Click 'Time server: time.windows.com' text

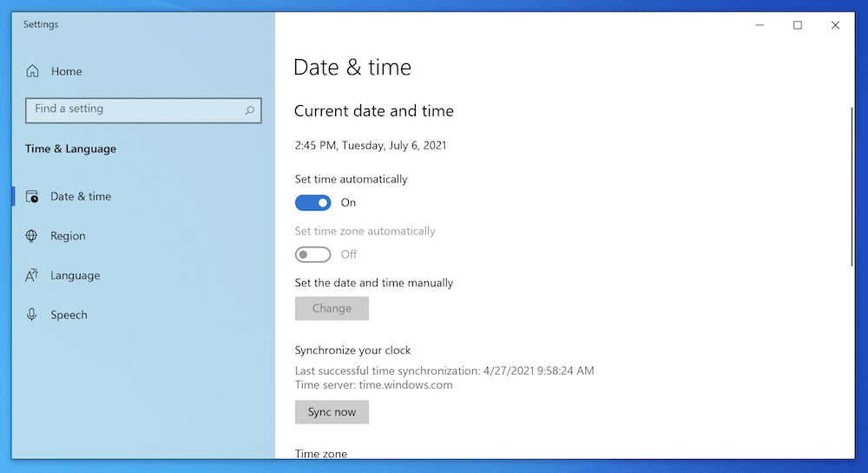[x=373, y=385]
